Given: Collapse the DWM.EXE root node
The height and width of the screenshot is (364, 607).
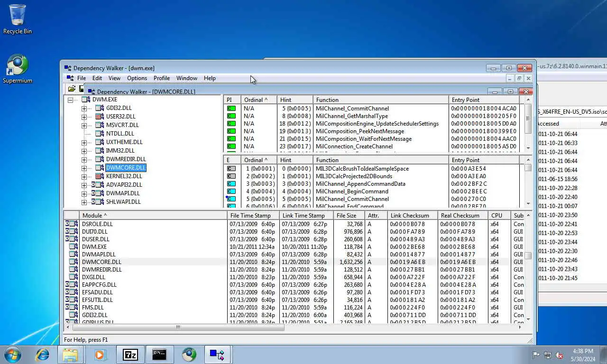Looking at the screenshot, I should pos(70,100).
